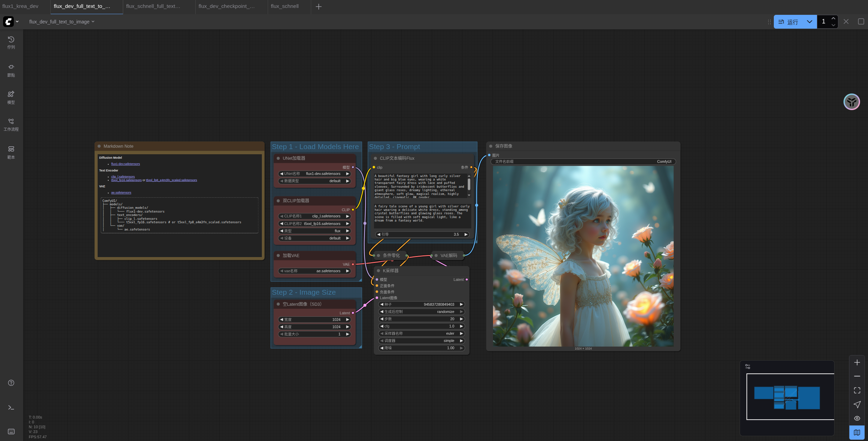Screen dimensions: 868x441
Task: Collapse the Markdown Note node via its dot
Action: 99,146
